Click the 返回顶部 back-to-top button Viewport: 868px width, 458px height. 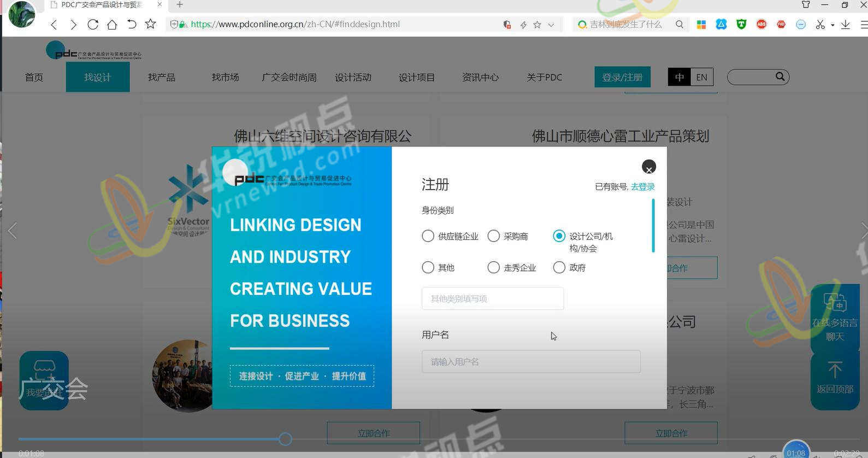coord(835,379)
